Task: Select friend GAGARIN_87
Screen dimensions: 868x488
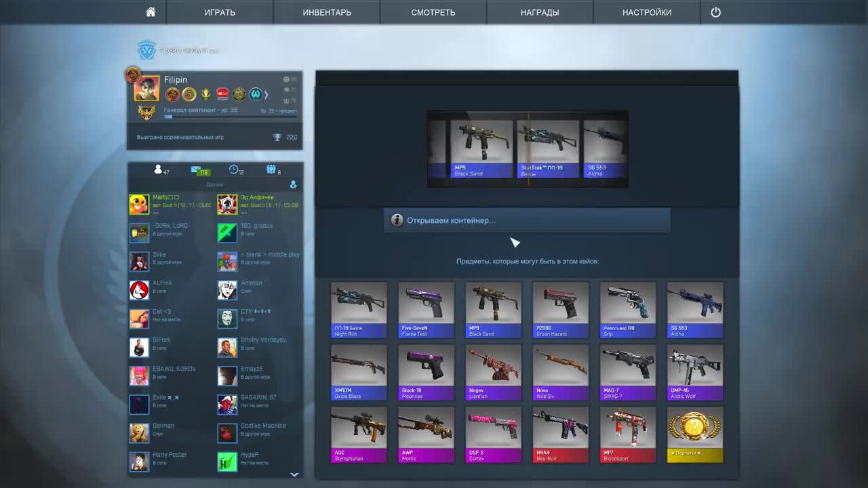Action: tap(259, 405)
